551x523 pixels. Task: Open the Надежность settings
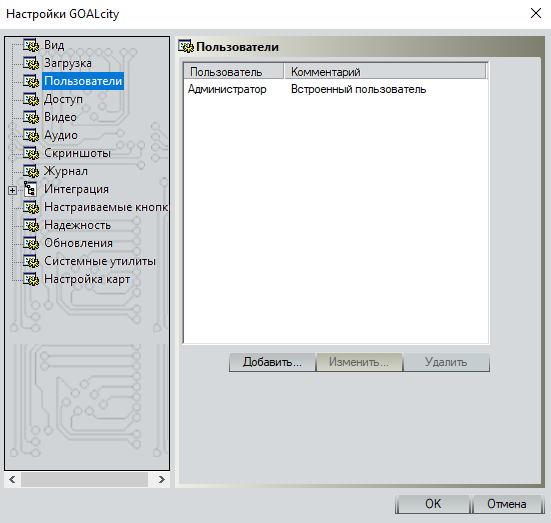click(77, 225)
